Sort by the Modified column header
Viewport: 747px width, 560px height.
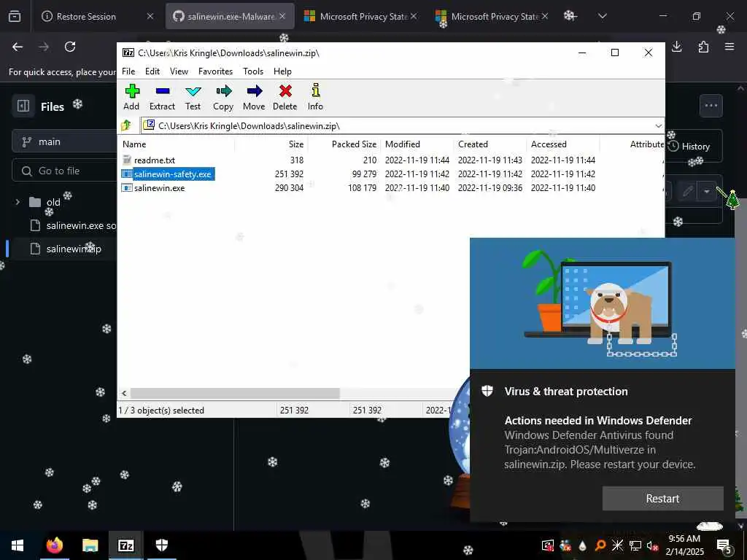(x=417, y=144)
